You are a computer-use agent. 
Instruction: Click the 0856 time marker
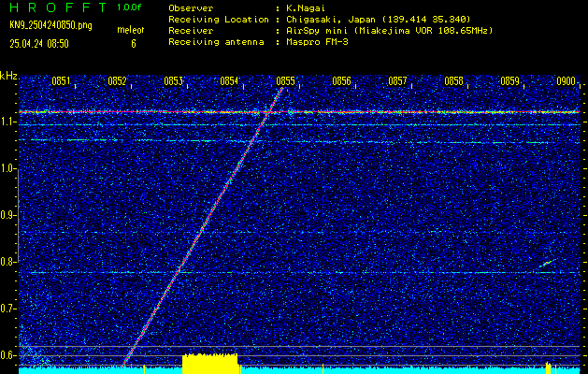pyautogui.click(x=341, y=81)
